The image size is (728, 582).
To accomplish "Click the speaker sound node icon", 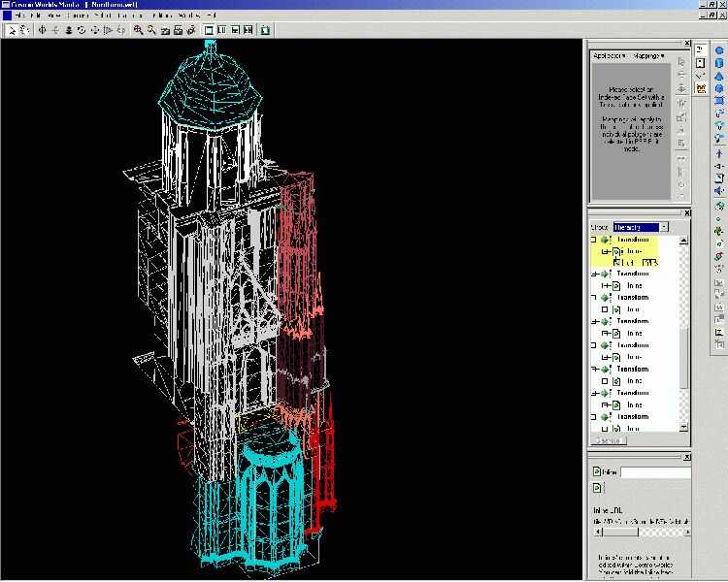I will point(719,191).
